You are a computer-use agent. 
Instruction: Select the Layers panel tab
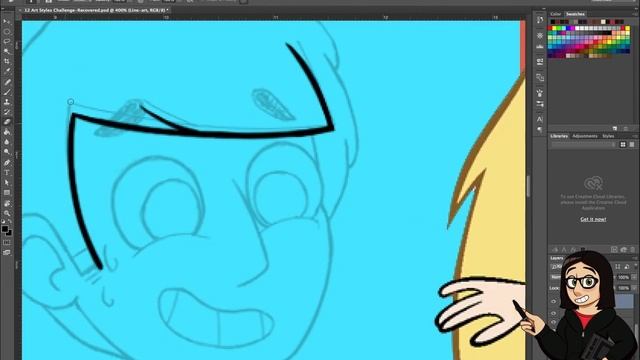(556, 258)
